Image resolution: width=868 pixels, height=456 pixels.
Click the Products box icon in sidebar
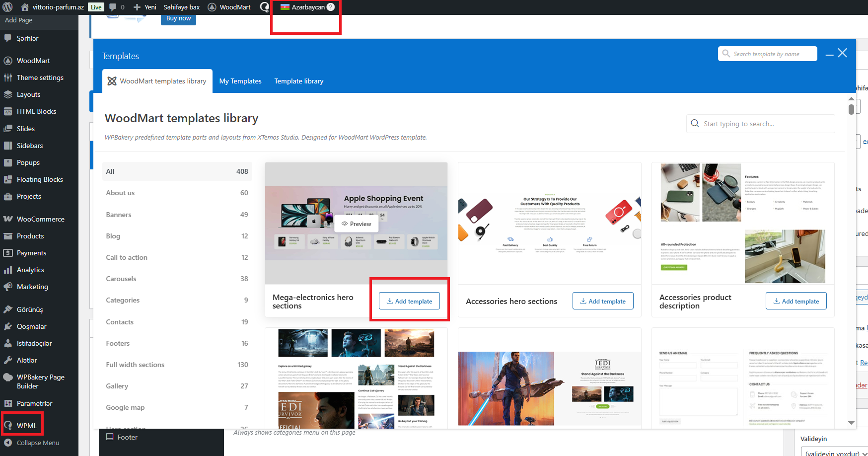tap(8, 236)
